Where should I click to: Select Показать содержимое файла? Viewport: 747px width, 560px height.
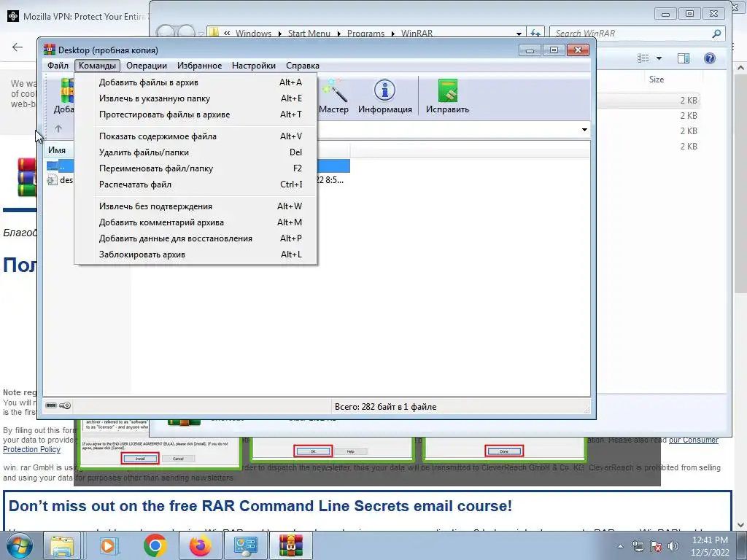click(196, 136)
